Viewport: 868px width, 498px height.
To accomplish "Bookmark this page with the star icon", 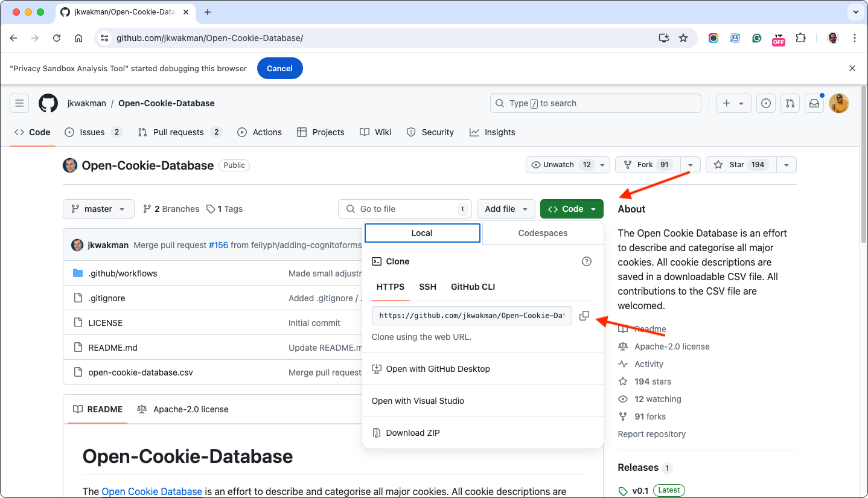I will pos(683,38).
